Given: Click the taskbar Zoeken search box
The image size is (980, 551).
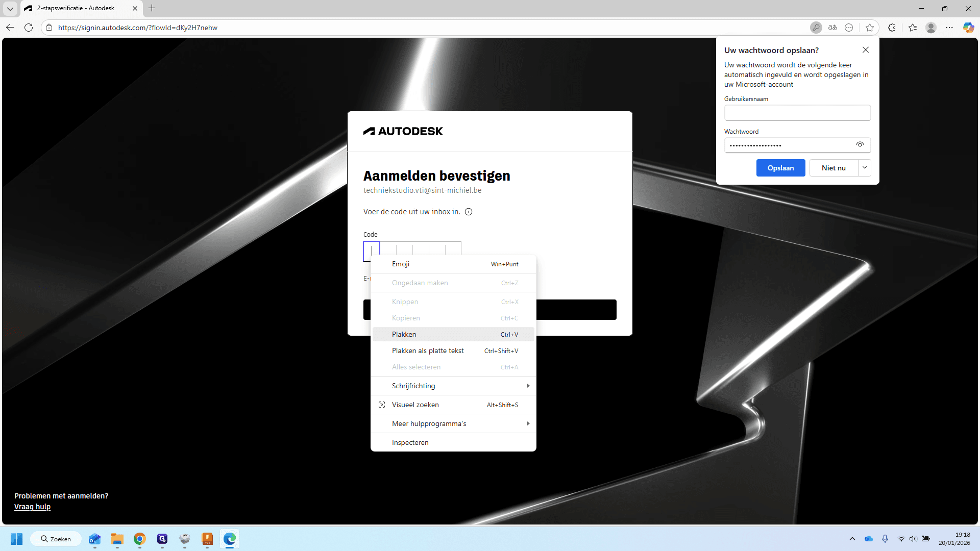Looking at the screenshot, I should (x=56, y=539).
